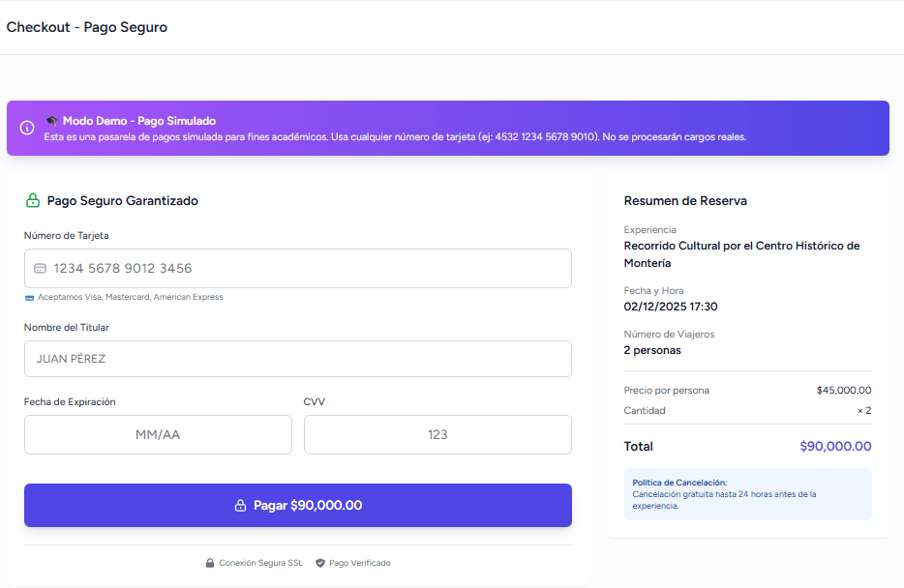This screenshot has width=904, height=588.
Task: Click the date 02/12/2025 17:30
Action: [671, 307]
